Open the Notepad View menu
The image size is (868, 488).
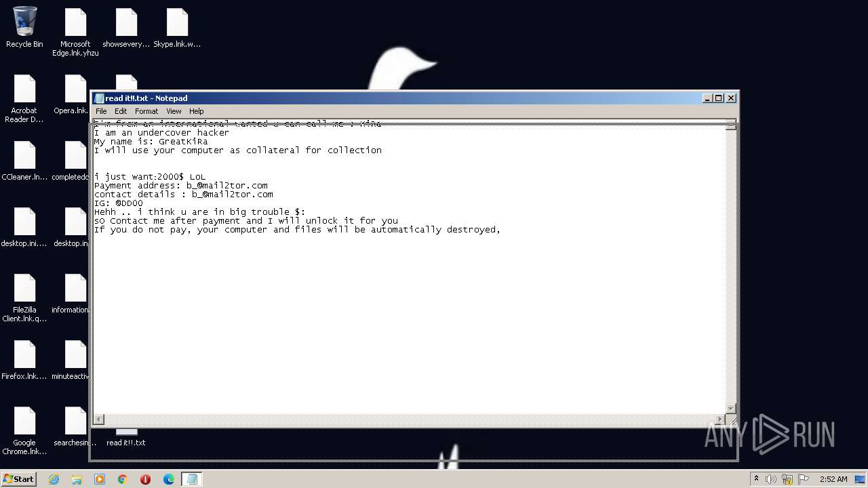(174, 111)
